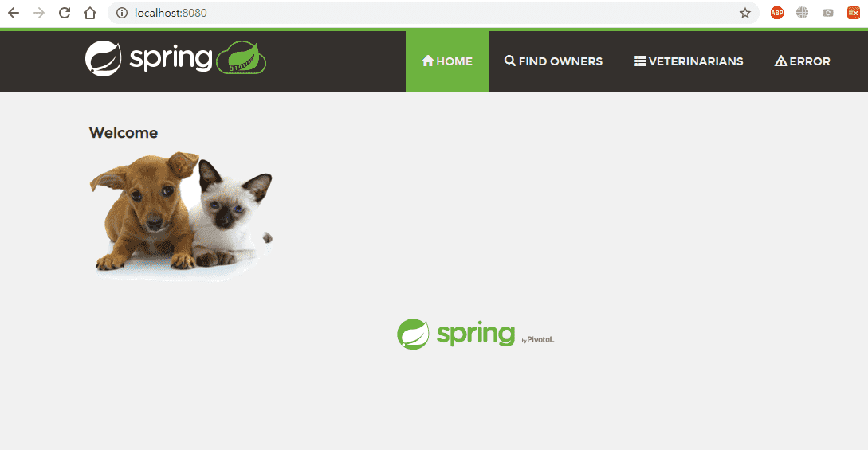Screen dimensions: 868x450
Task: Click the orange extension icon at far right
Action: pos(854,13)
